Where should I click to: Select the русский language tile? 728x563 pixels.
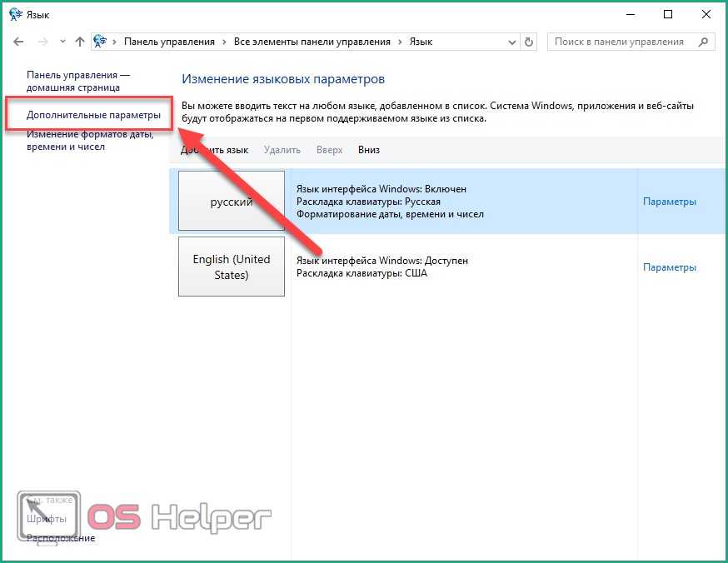pos(232,201)
